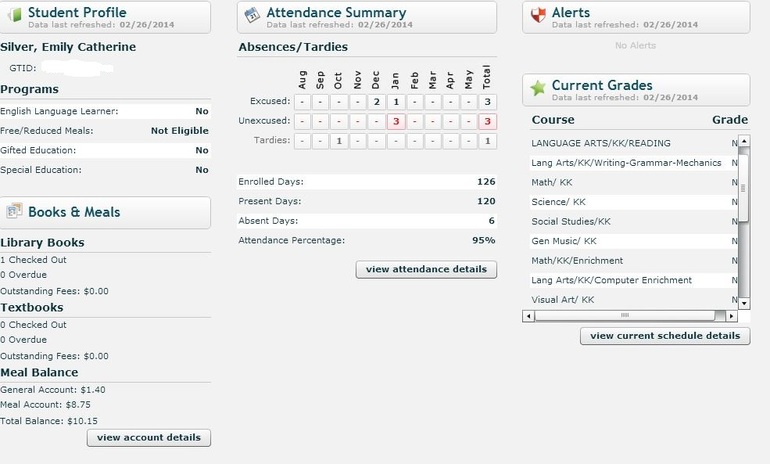
Task: Open view account details
Action: point(149,437)
